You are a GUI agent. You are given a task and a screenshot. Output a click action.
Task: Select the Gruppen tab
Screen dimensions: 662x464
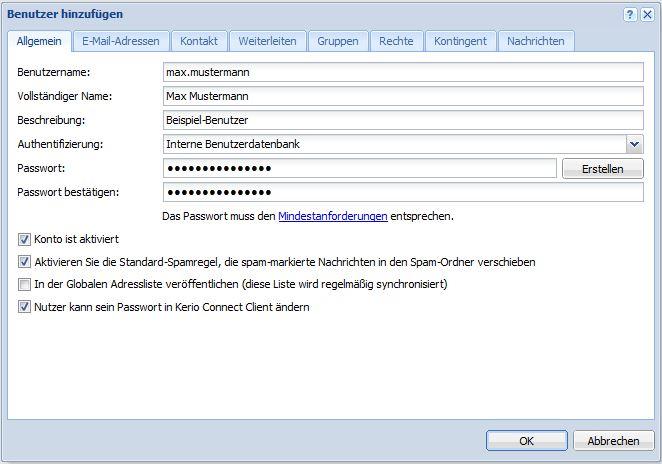tap(338, 41)
